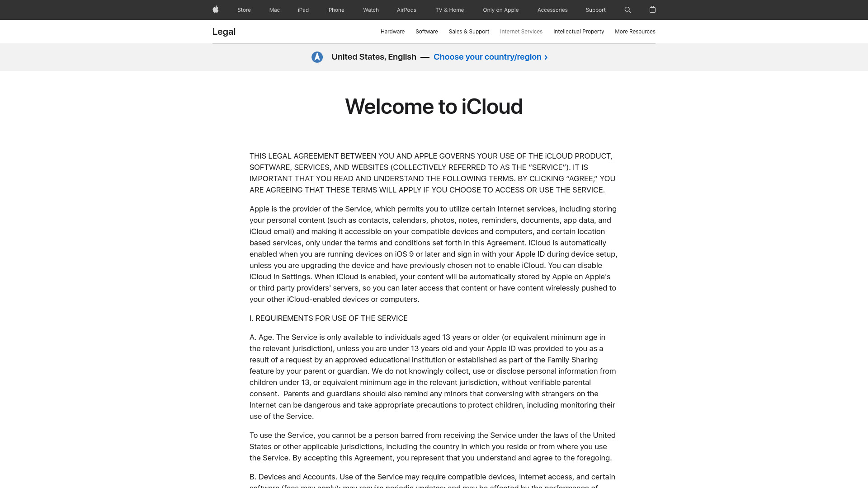Open the Intellectual Property tab
868x488 pixels.
point(579,32)
